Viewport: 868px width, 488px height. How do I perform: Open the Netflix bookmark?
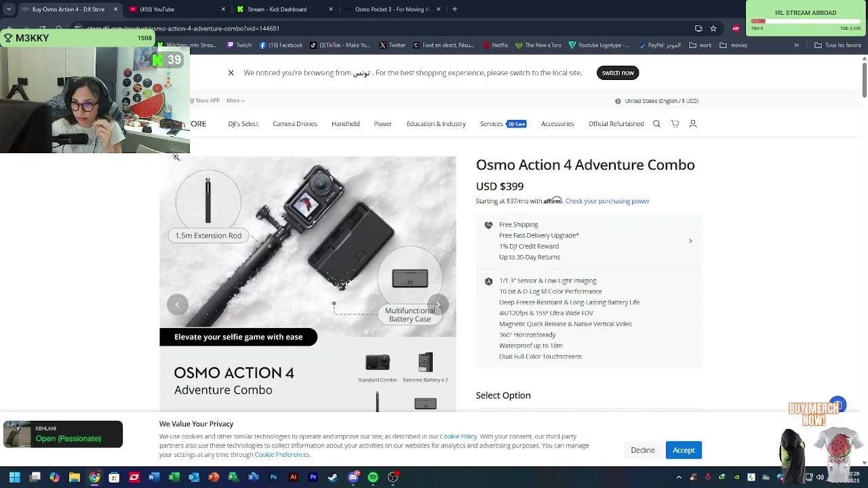[x=495, y=45]
